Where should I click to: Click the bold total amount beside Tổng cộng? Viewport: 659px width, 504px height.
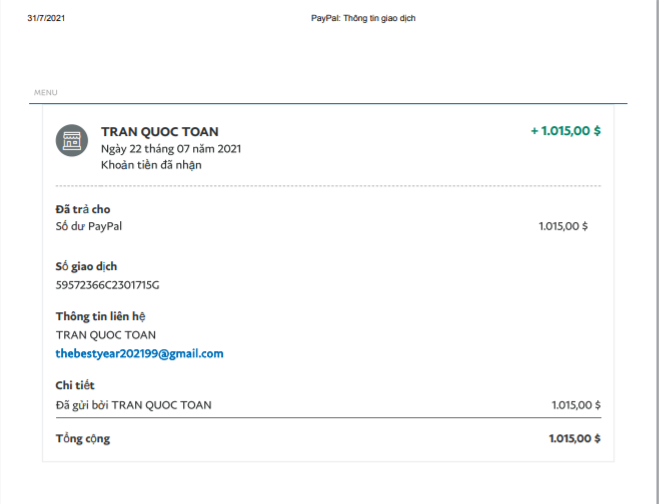tap(574, 438)
